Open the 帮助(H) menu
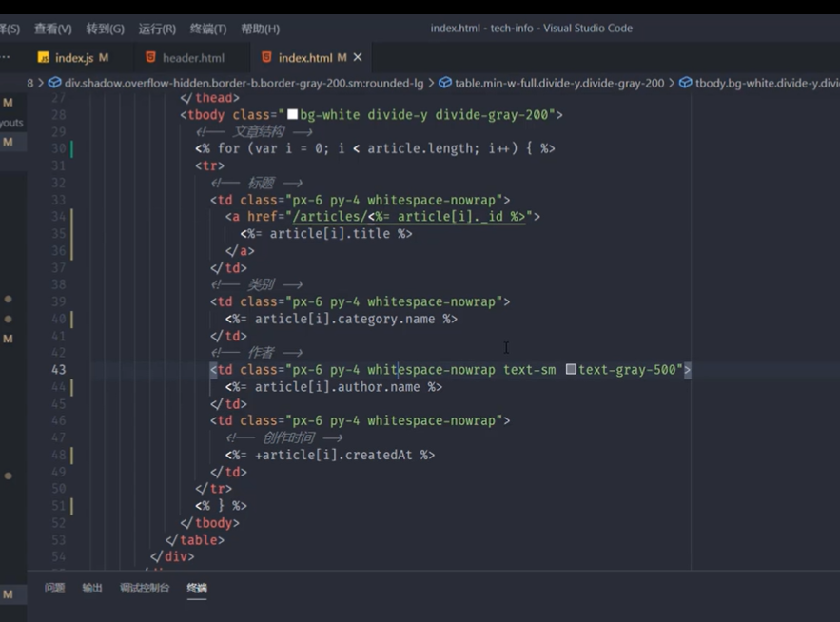The height and width of the screenshot is (622, 840). (x=260, y=29)
